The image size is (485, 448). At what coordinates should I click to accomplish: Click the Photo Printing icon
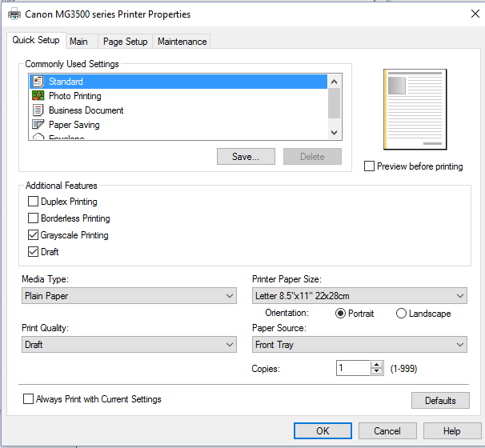pyautogui.click(x=38, y=95)
